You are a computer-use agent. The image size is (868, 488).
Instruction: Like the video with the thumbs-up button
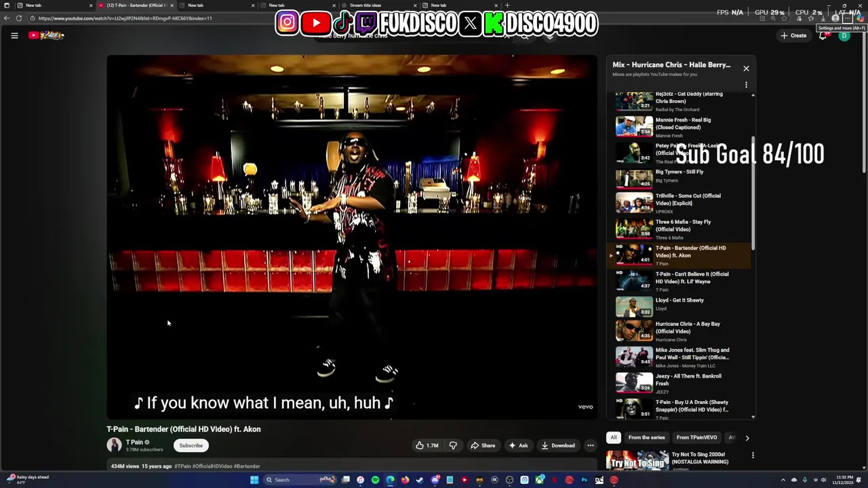[x=427, y=445]
